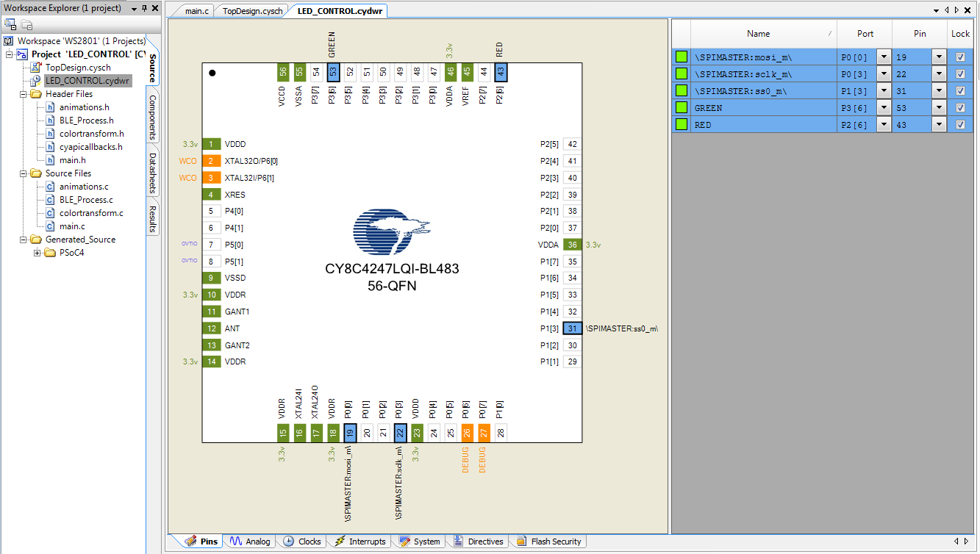Image resolution: width=980 pixels, height=554 pixels.
Task: Click the first Workspace Explorer toolbar icon
Action: point(10,25)
